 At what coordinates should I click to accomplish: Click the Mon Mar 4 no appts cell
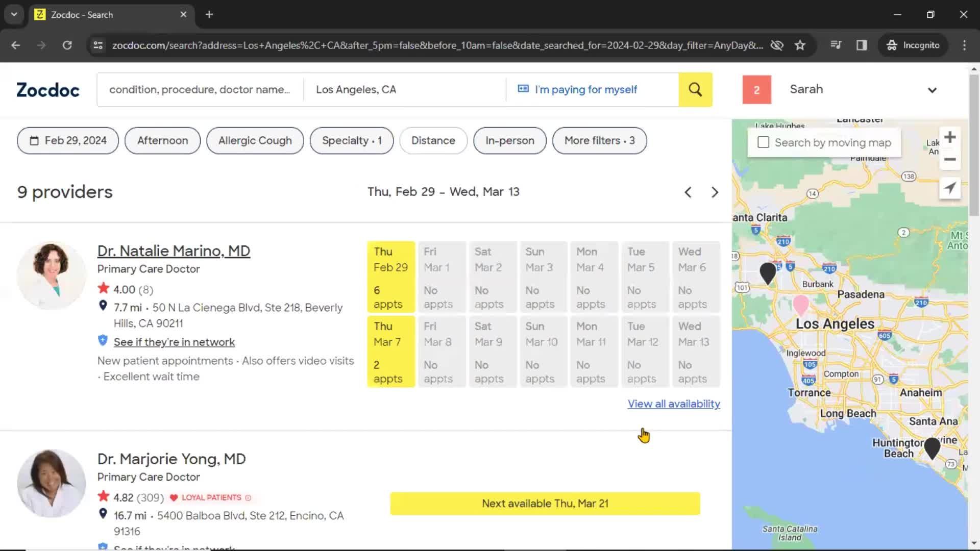pos(594,277)
